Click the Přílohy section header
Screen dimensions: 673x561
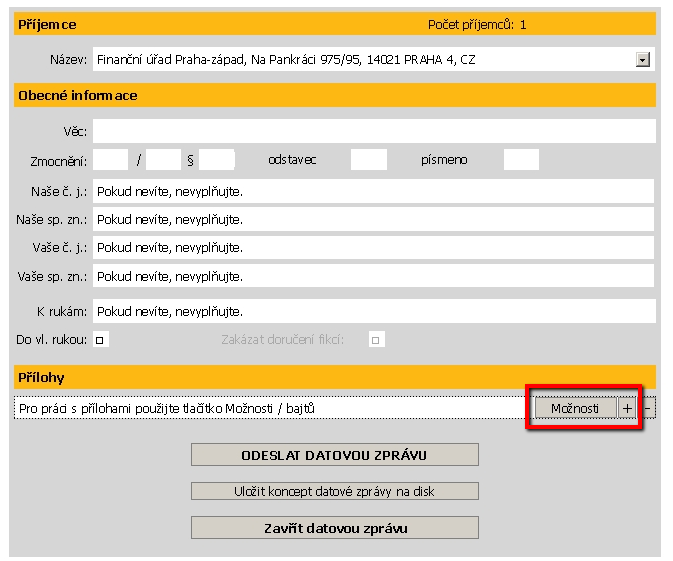pos(335,377)
